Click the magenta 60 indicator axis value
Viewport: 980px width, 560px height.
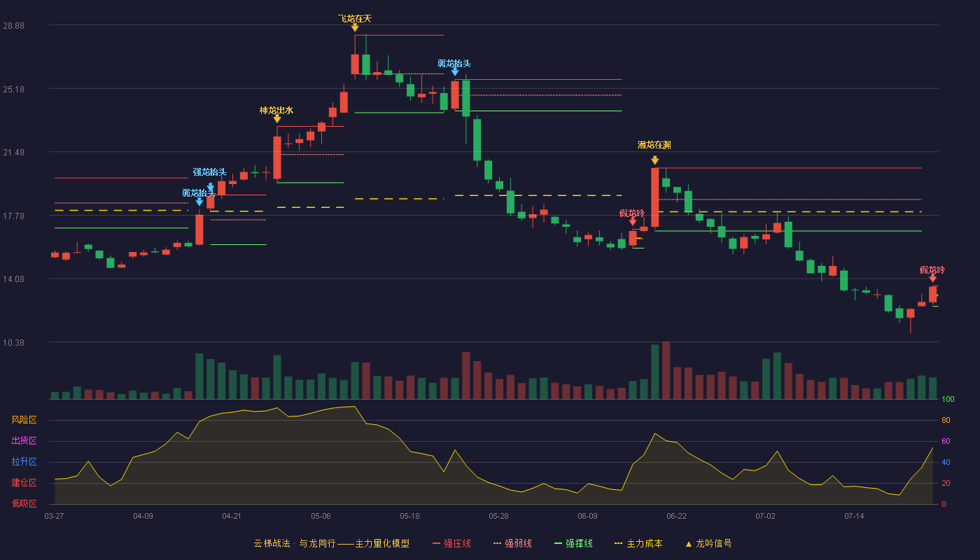pos(946,441)
